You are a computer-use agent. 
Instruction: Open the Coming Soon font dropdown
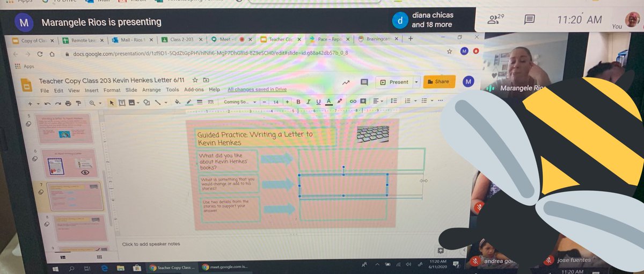pos(240,102)
